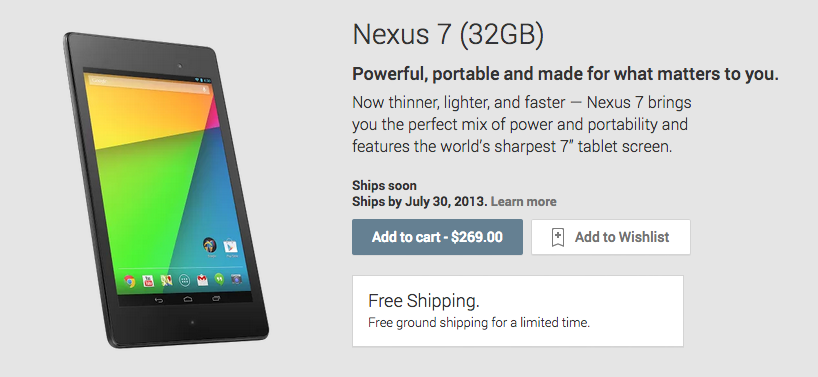Click the Gmail icon on tablet dock
818x377 pixels.
point(202,281)
